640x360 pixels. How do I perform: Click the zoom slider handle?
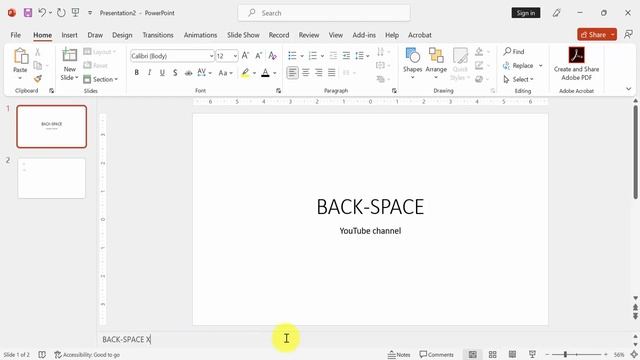[565, 355]
